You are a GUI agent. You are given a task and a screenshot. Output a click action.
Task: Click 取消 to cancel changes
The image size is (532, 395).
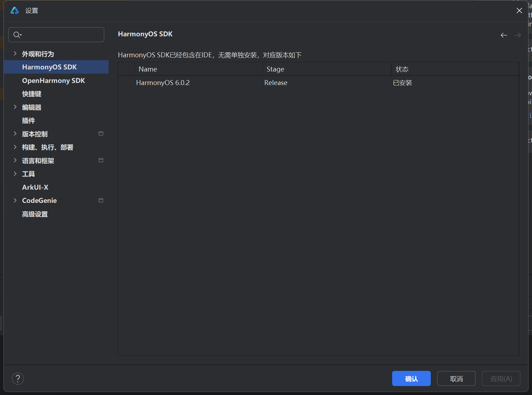tap(456, 379)
